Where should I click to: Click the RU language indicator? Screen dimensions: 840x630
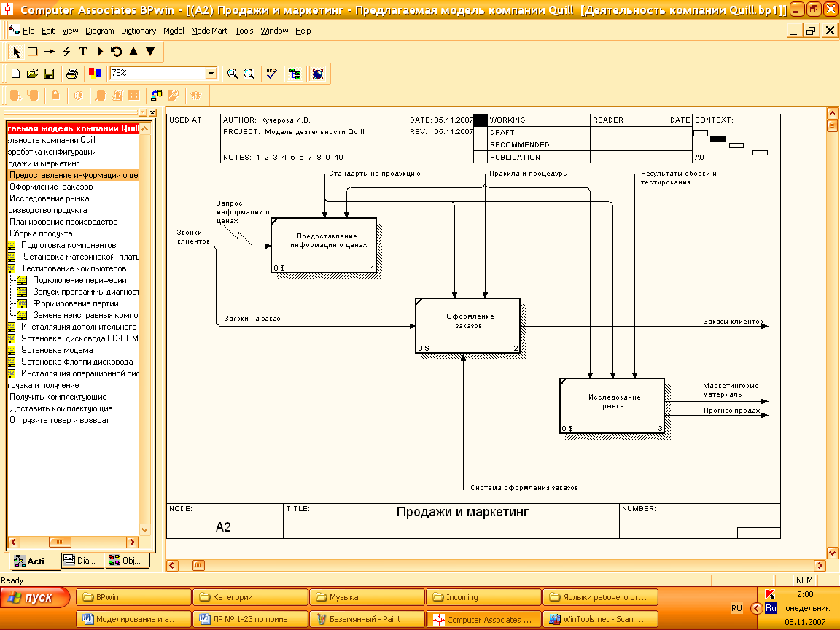736,608
